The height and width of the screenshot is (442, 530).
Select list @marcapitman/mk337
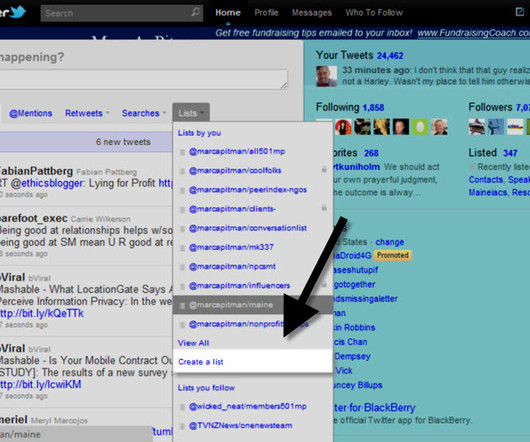(231, 247)
